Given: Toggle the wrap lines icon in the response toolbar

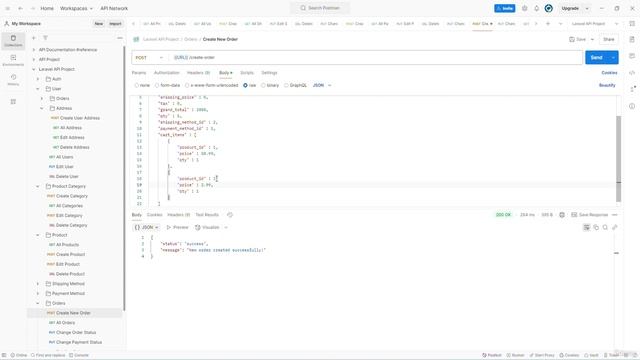Looking at the screenshot, I should 587,227.
